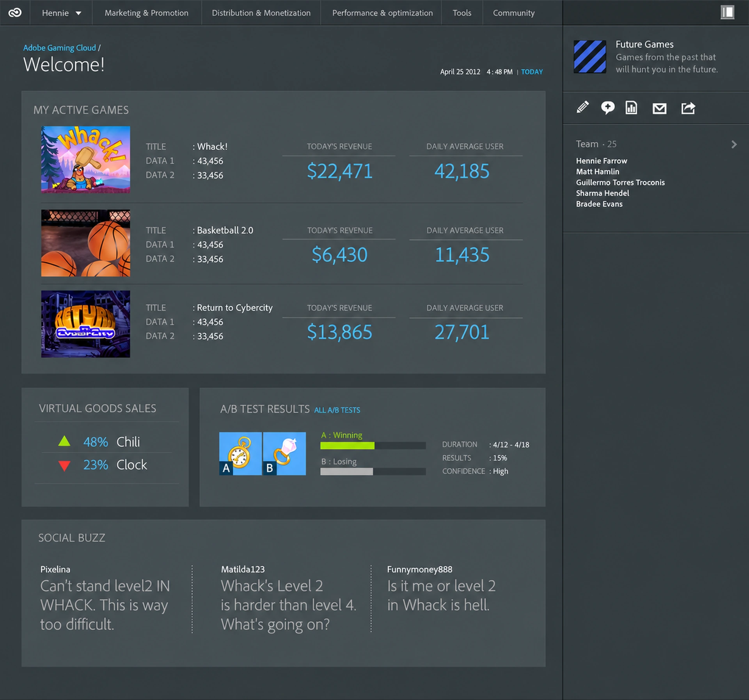Select the Basketball 2.0 game thumbnail
Image resolution: width=749 pixels, height=700 pixels.
(85, 243)
